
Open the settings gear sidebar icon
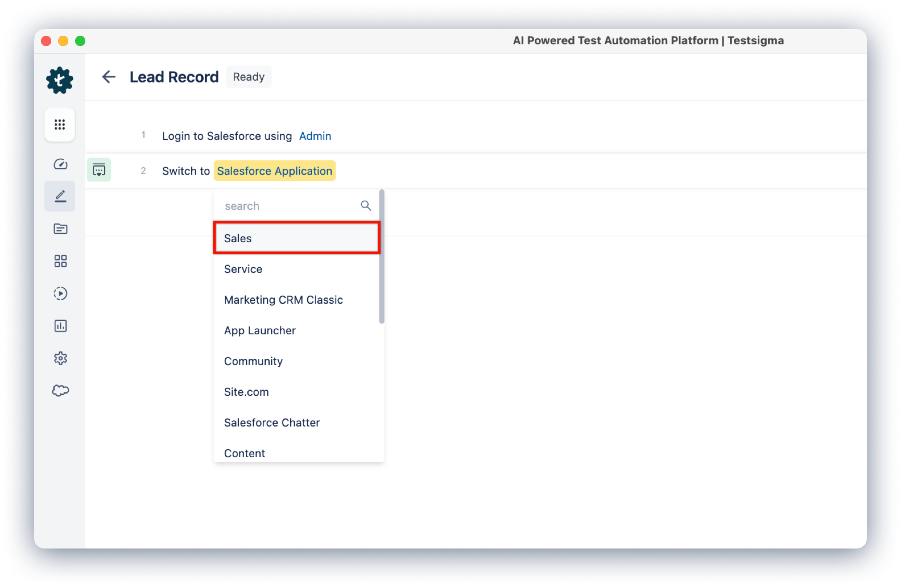coord(60,358)
